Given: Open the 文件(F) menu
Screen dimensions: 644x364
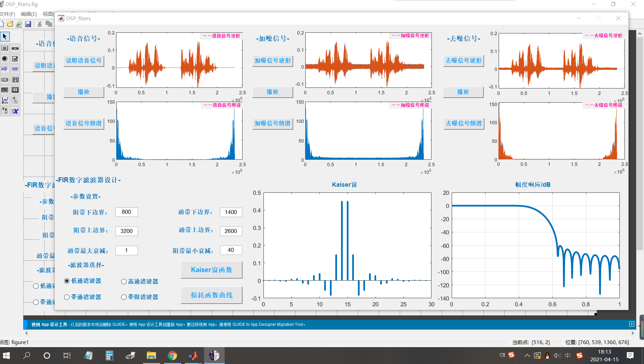Looking at the screenshot, I should [7, 14].
